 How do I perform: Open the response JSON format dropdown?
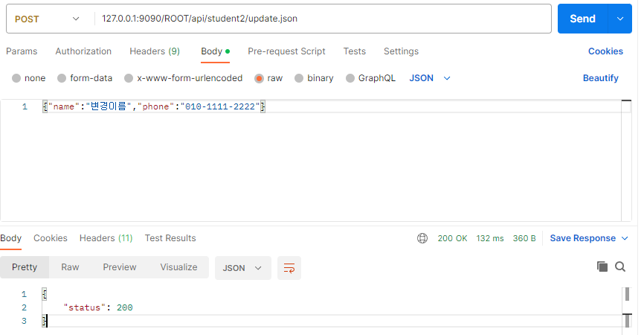(242, 268)
